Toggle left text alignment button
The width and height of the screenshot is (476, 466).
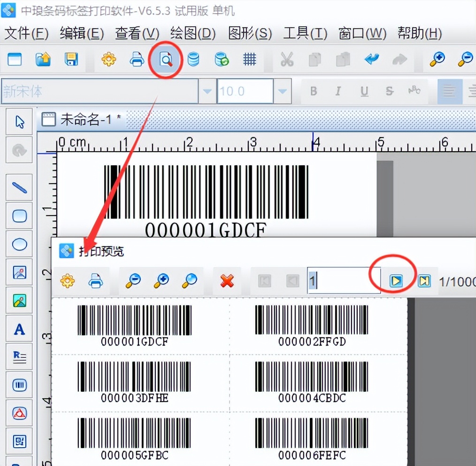tap(450, 91)
